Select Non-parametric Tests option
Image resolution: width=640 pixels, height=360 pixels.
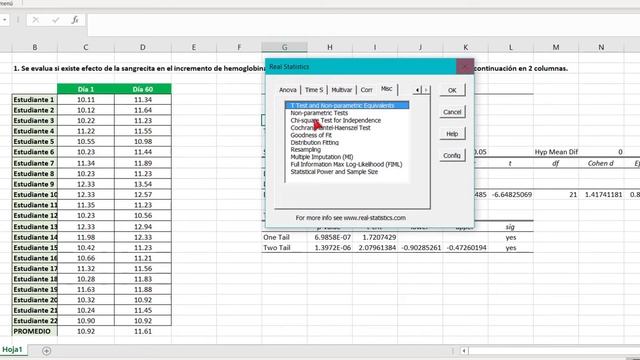pyautogui.click(x=319, y=113)
